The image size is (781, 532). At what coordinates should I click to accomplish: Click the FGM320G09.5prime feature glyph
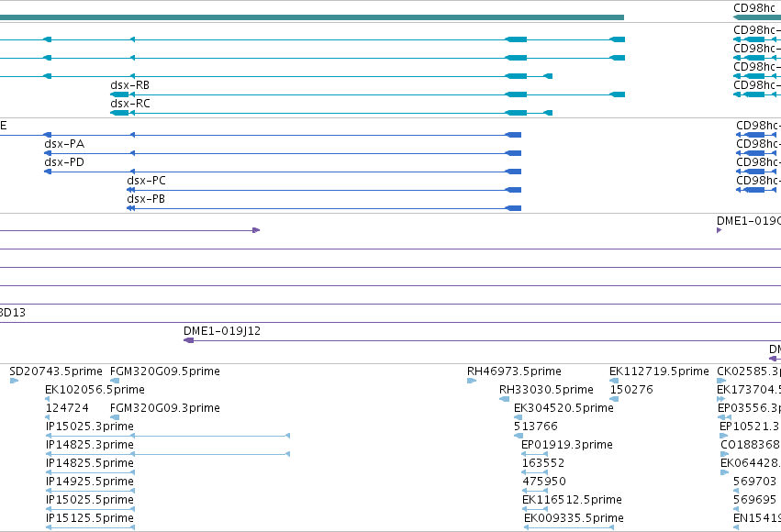115,381
